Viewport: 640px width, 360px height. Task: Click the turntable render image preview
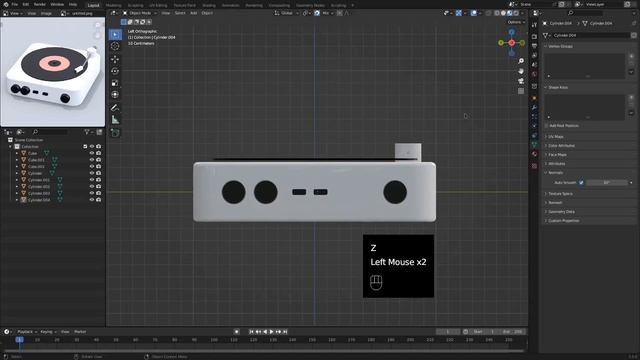(53, 72)
